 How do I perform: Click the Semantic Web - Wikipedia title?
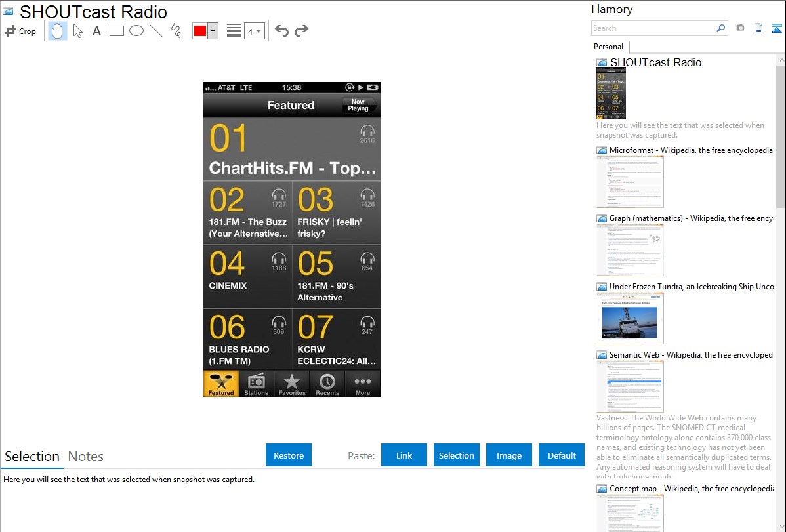coord(691,354)
